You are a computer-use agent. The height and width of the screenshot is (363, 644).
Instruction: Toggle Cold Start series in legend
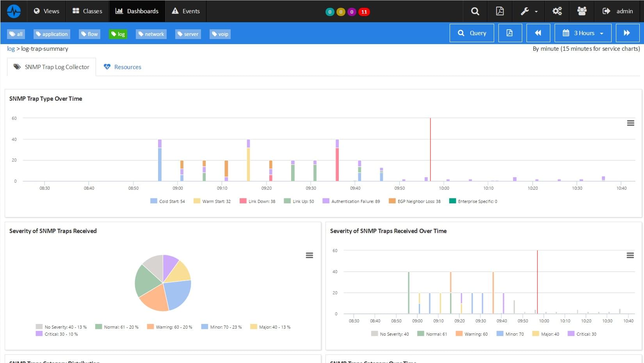click(x=168, y=201)
